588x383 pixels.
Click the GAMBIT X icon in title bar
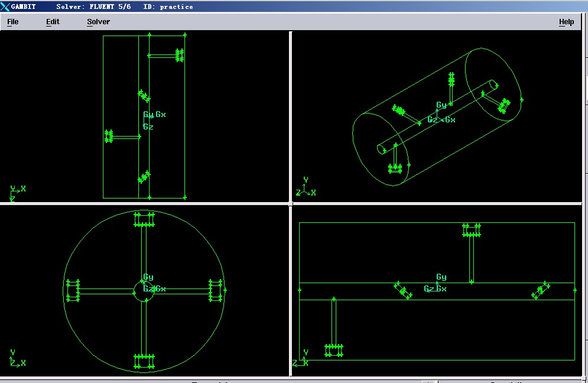click(x=6, y=7)
